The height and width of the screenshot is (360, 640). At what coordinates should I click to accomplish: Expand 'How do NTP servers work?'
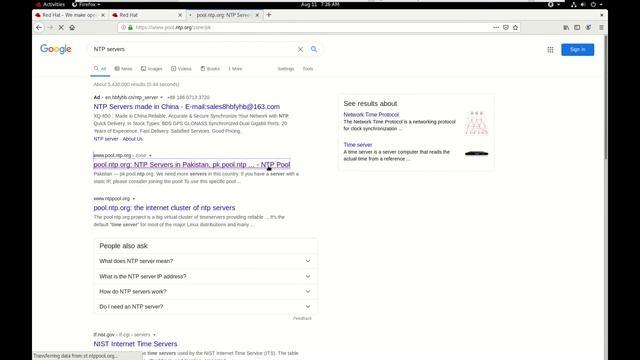206,291
